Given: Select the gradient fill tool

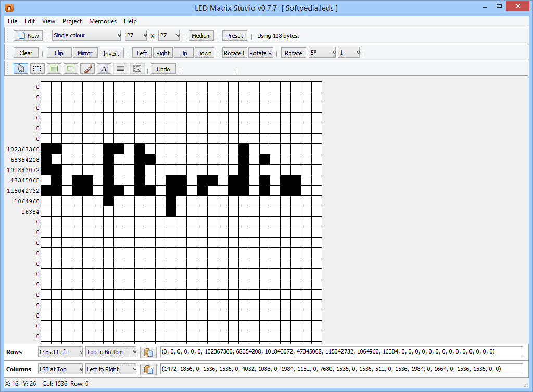Looking at the screenshot, I should click(x=120, y=69).
